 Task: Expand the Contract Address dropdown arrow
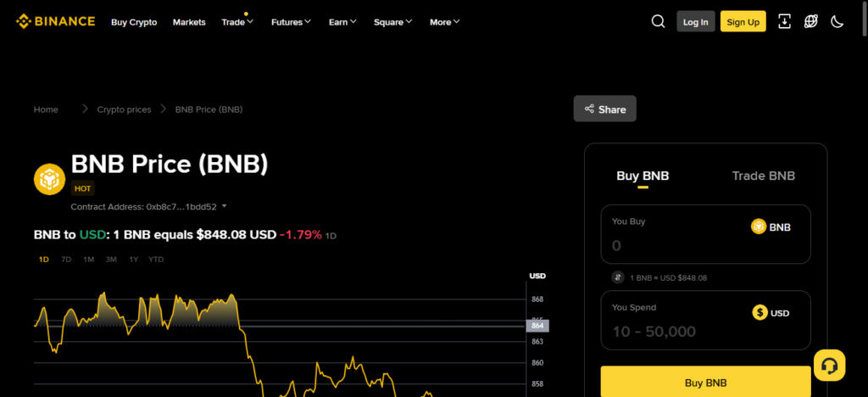pos(224,206)
